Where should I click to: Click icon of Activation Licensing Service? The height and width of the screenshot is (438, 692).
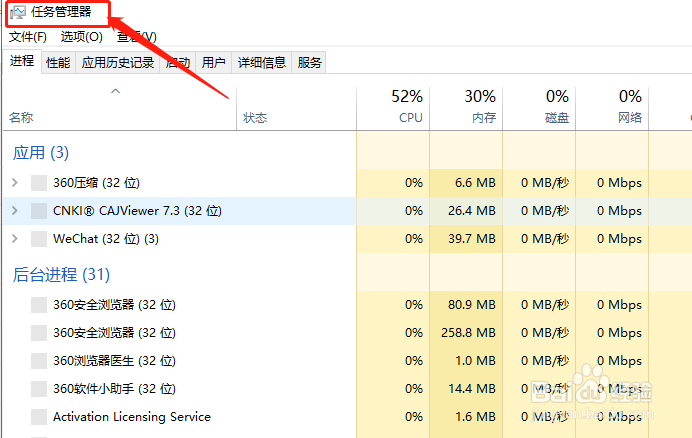39,417
